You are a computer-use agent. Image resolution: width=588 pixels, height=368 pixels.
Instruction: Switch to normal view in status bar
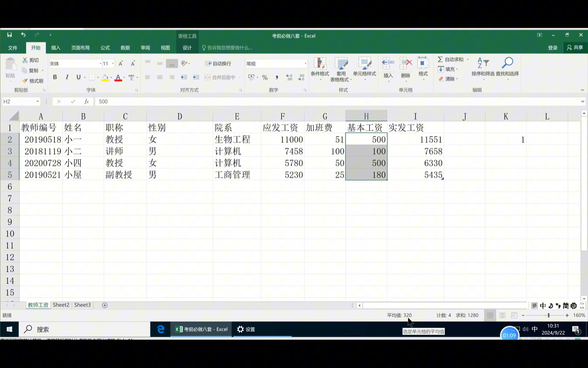(x=490, y=316)
